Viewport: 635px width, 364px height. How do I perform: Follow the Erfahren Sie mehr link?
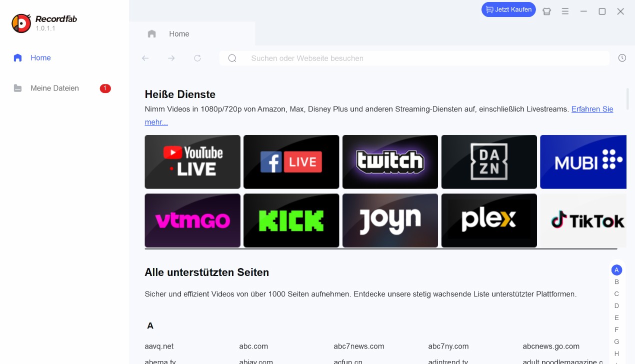click(592, 109)
